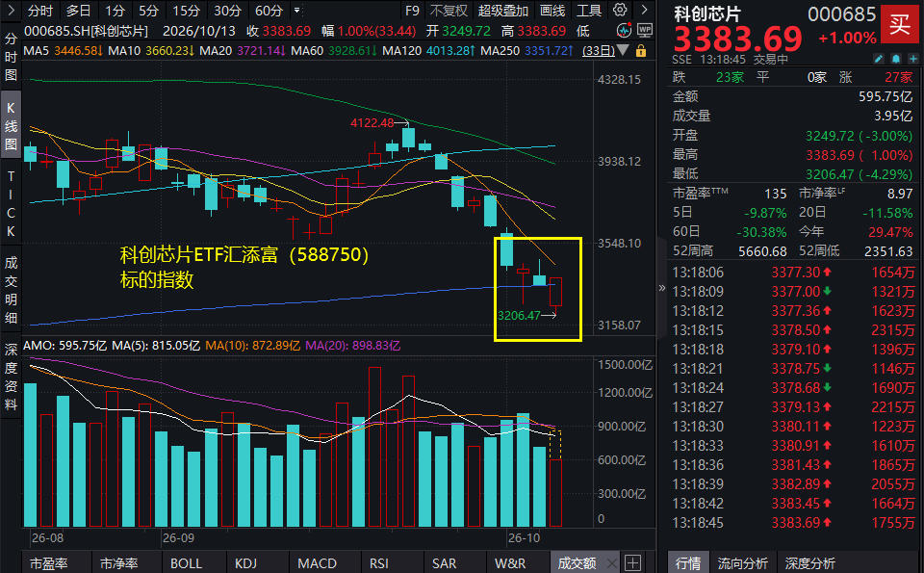Open the 画线 drawing tool
This screenshot has height=573, width=924.
[x=552, y=11]
